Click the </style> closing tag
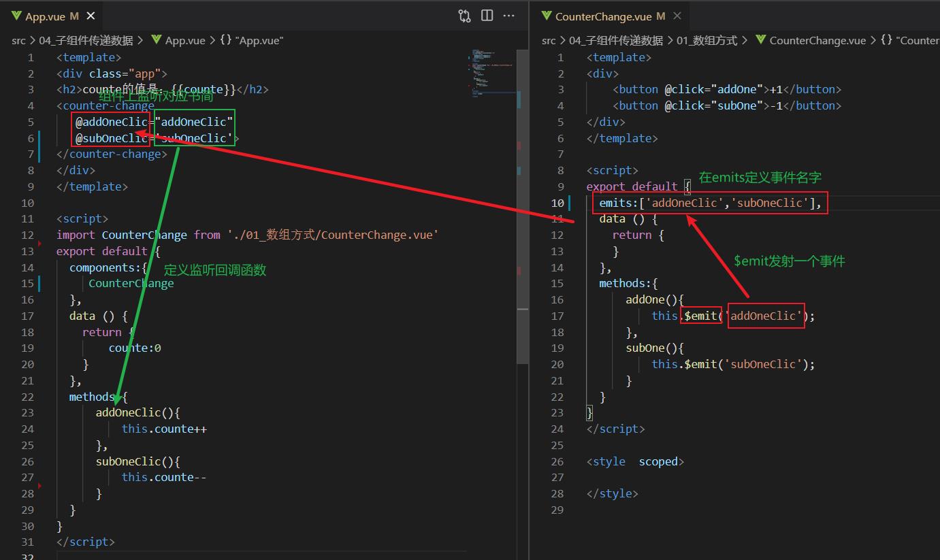 click(612, 493)
